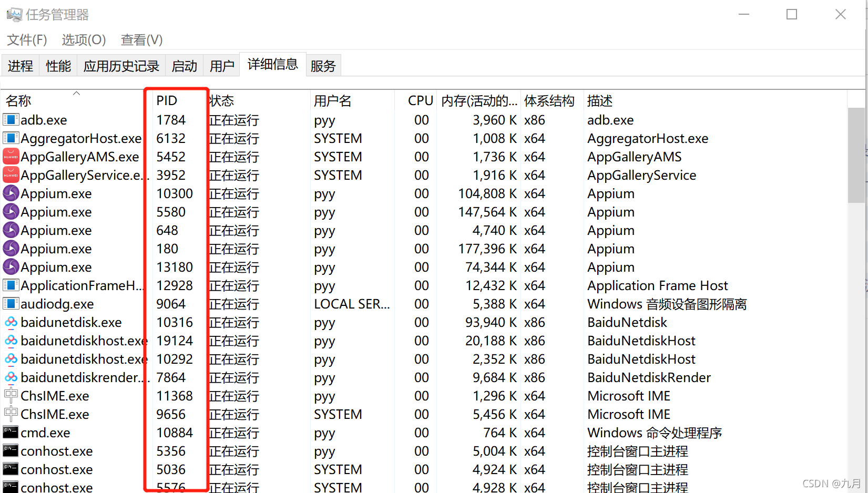Screen dimensions: 868x493
Task: Click the vertical scrollbar thumb
Action: [x=856, y=155]
